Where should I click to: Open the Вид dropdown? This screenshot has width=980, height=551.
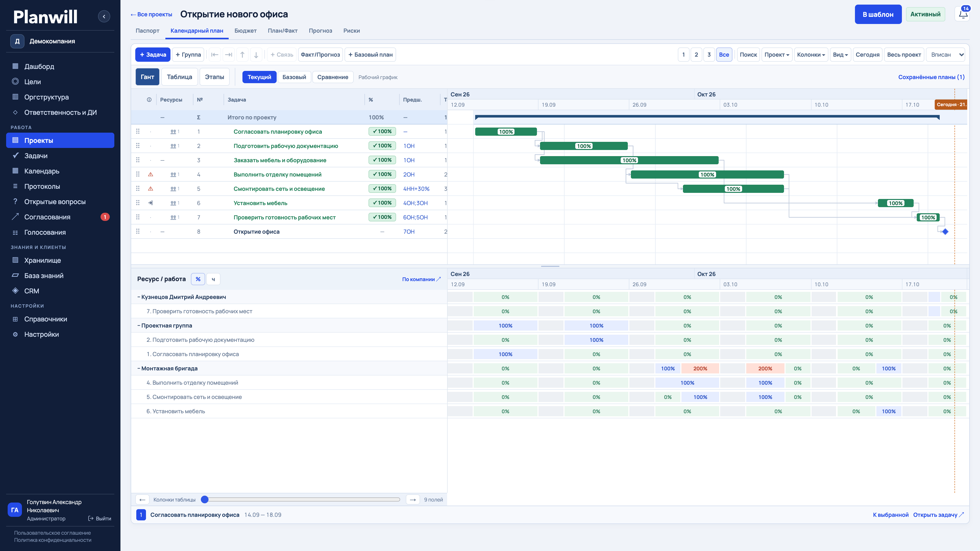point(840,55)
